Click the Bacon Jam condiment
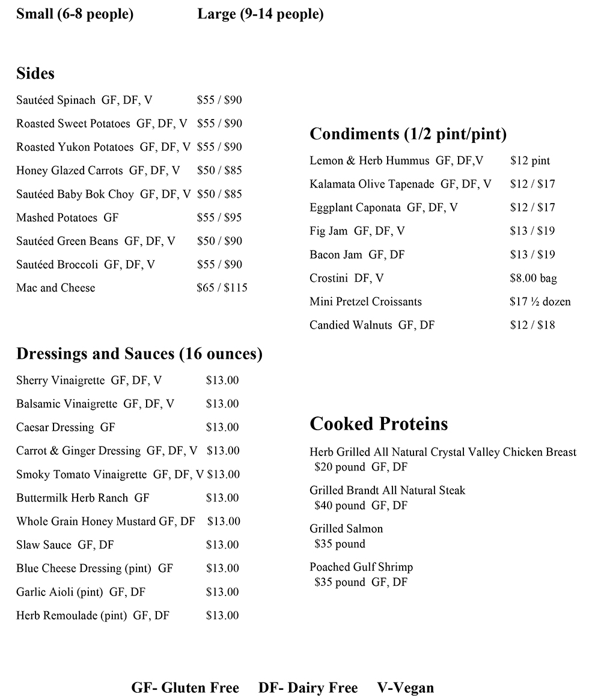This screenshot has width=601, height=700. [x=336, y=255]
